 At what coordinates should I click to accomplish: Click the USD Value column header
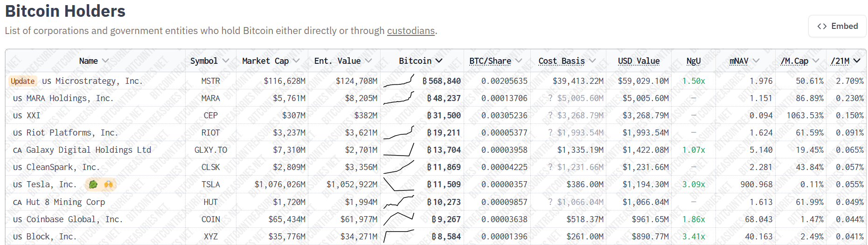tap(639, 61)
